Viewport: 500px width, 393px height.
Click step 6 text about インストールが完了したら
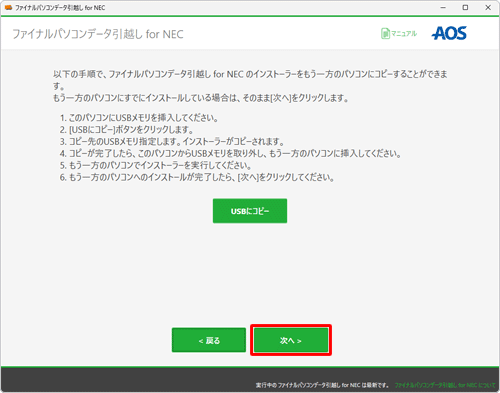click(197, 177)
